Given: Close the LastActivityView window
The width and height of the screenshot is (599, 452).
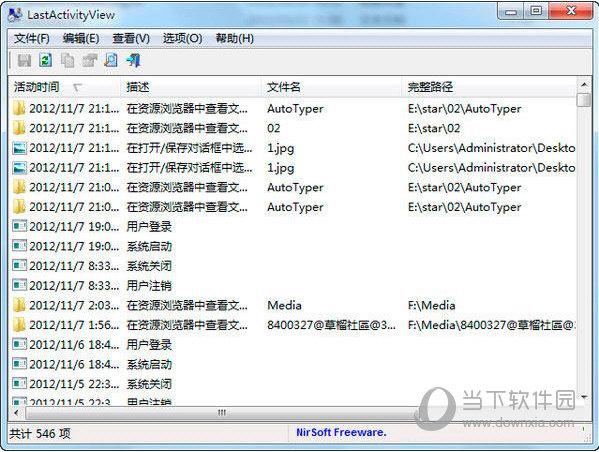Looking at the screenshot, I should (x=571, y=11).
